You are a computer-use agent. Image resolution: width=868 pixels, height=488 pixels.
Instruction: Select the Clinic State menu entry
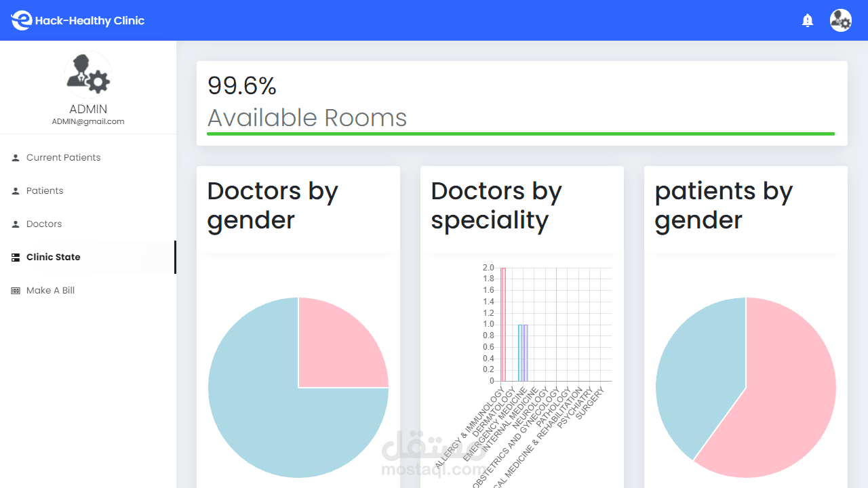54,257
